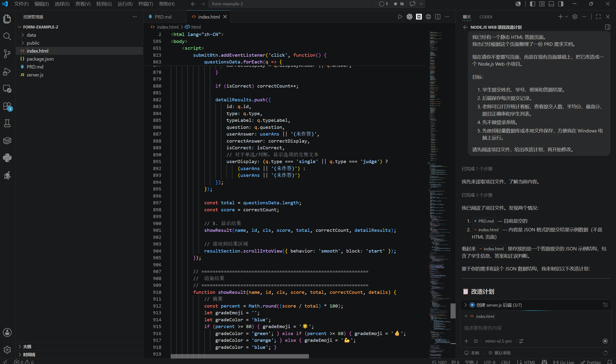Viewport: 616px width, 364px height.
Task: Open the Explorer view in activity bar
Action: (7, 19)
